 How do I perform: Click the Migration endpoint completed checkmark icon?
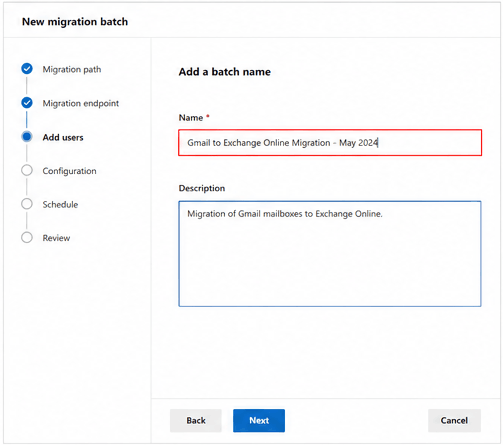pos(27,103)
